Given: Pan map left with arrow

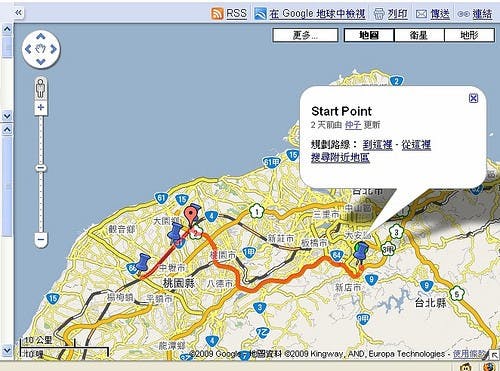Looking at the screenshot, I should [x=28, y=49].
